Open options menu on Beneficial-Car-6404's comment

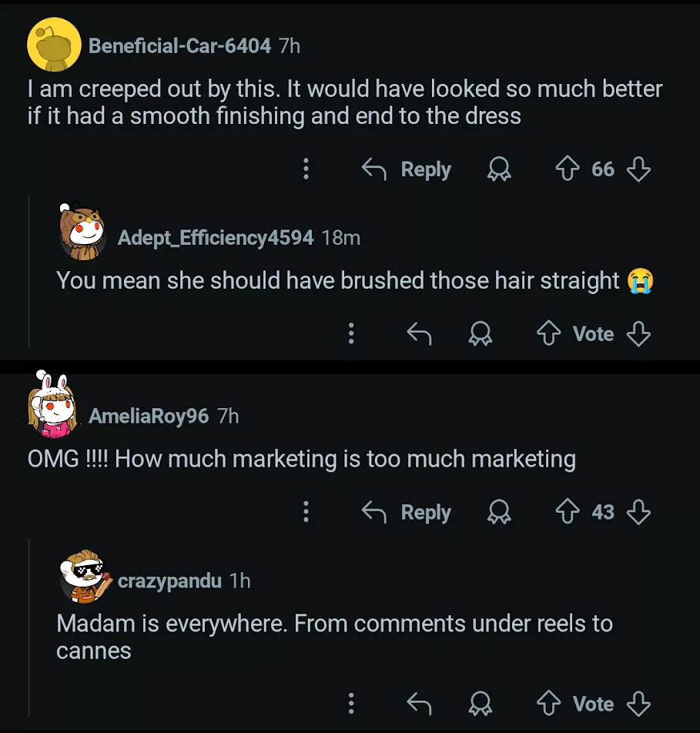click(306, 169)
